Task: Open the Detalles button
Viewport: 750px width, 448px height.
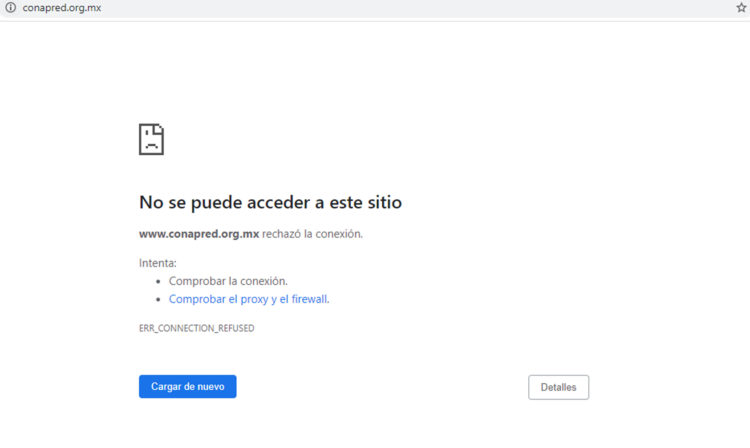Action: tap(558, 387)
